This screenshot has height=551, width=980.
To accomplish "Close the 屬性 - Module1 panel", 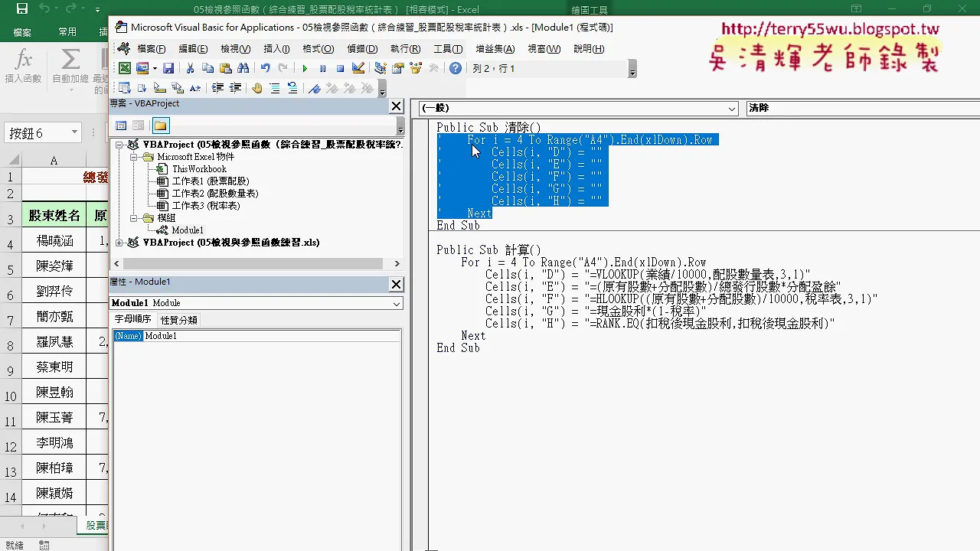I will [396, 284].
